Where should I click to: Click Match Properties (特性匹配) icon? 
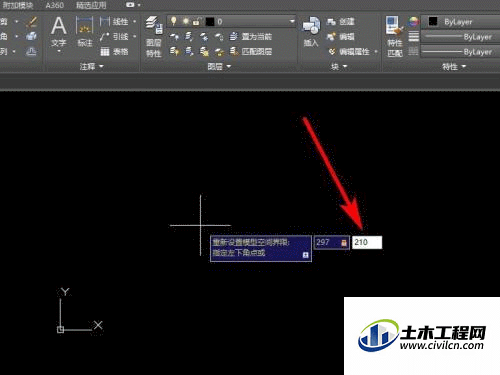click(395, 37)
